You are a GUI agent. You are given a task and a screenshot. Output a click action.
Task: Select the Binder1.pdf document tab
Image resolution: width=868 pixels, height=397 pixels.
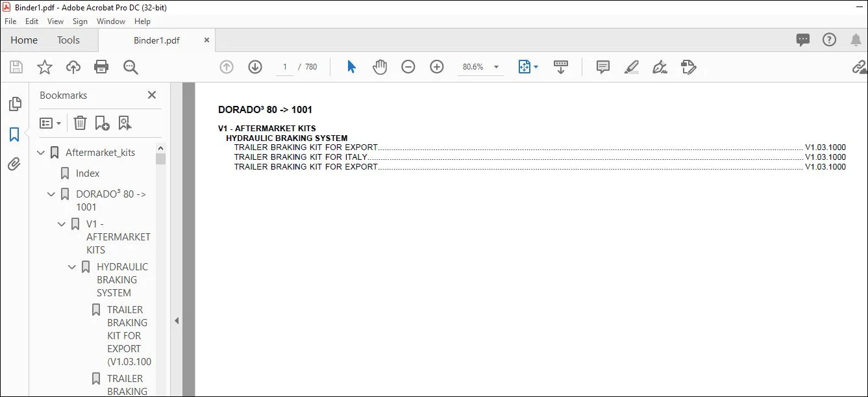pos(156,40)
